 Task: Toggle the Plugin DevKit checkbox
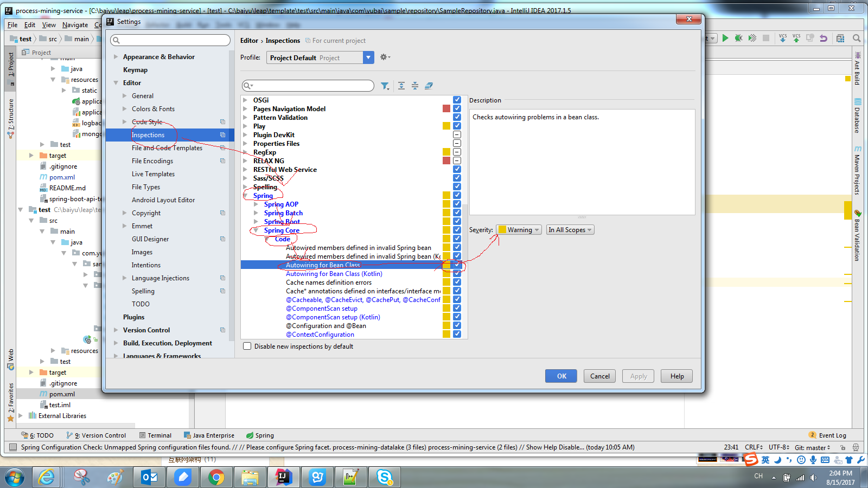(457, 134)
